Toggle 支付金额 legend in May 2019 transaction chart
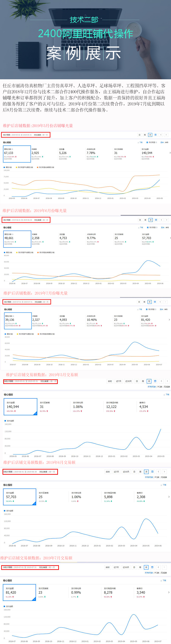The height and width of the screenshot is (644, 171). pyautogui.click(x=9, y=421)
